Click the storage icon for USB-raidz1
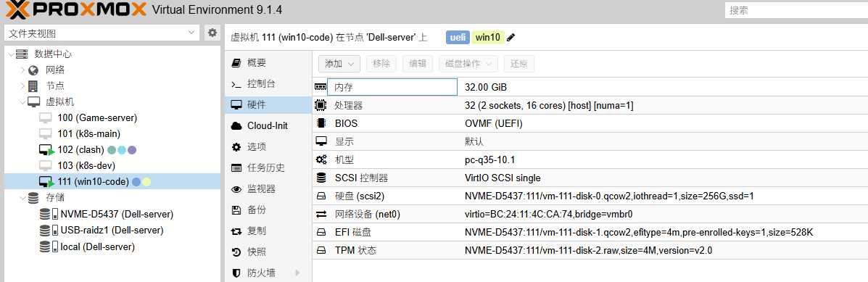868x282 pixels. 49,230
